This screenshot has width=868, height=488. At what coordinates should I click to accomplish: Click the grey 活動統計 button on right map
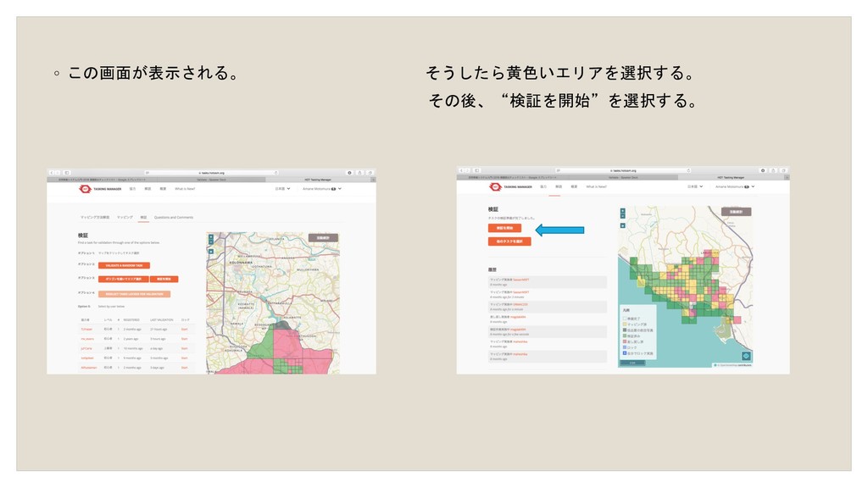point(737,212)
